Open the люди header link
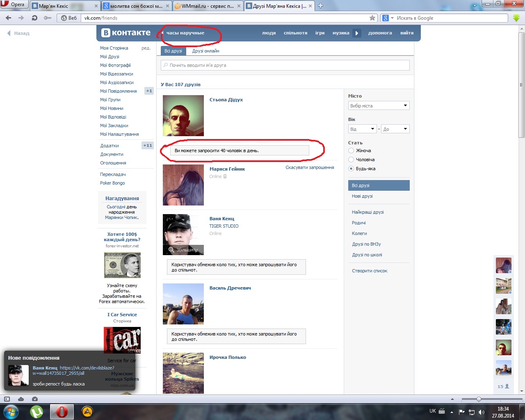This screenshot has width=525, height=420. coord(269,33)
